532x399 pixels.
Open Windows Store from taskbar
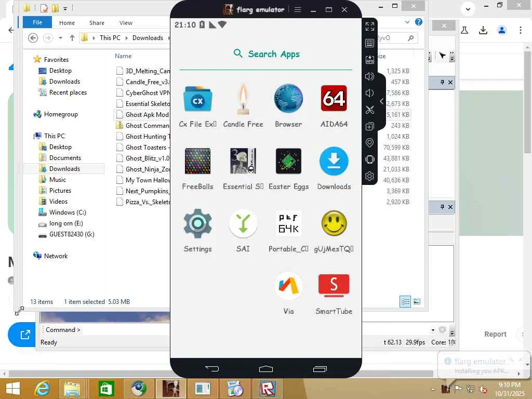click(x=106, y=389)
